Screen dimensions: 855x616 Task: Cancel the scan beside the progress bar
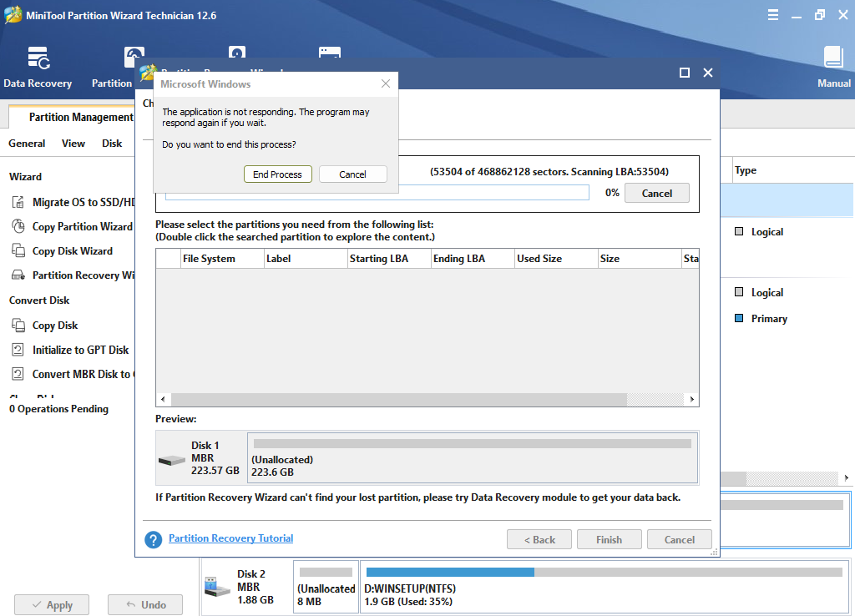point(656,193)
